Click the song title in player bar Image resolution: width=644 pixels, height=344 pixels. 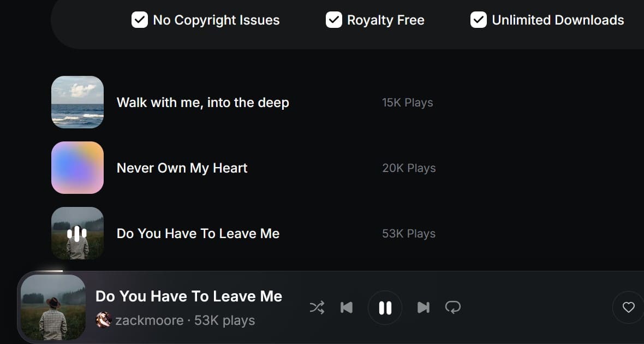[x=188, y=296]
